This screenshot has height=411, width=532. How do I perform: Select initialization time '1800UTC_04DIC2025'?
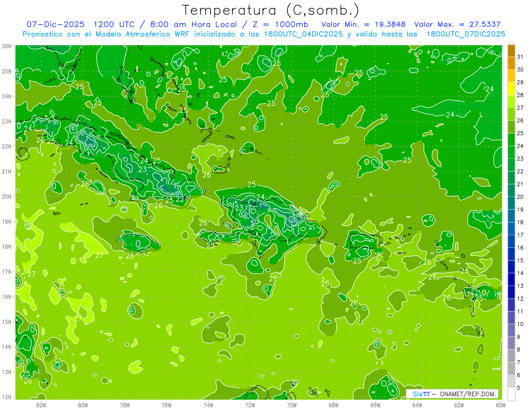[x=303, y=34]
